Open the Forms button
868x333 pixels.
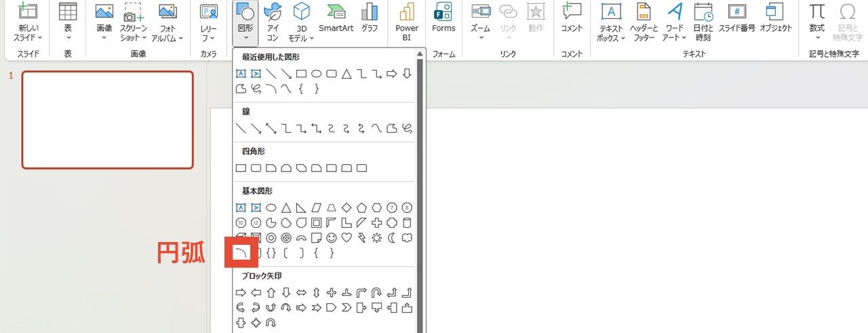pos(443,19)
